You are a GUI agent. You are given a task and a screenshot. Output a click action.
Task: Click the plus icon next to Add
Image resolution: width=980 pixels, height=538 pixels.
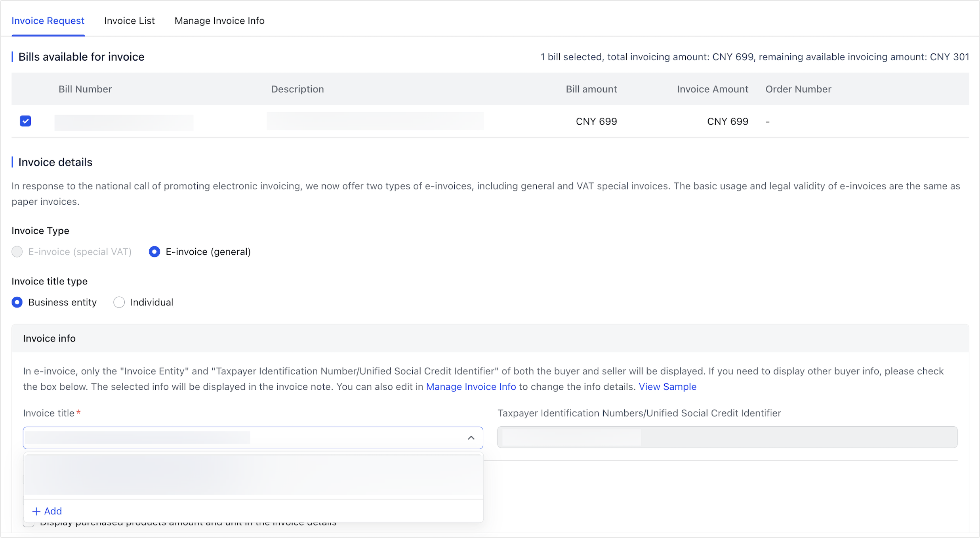[36, 511]
